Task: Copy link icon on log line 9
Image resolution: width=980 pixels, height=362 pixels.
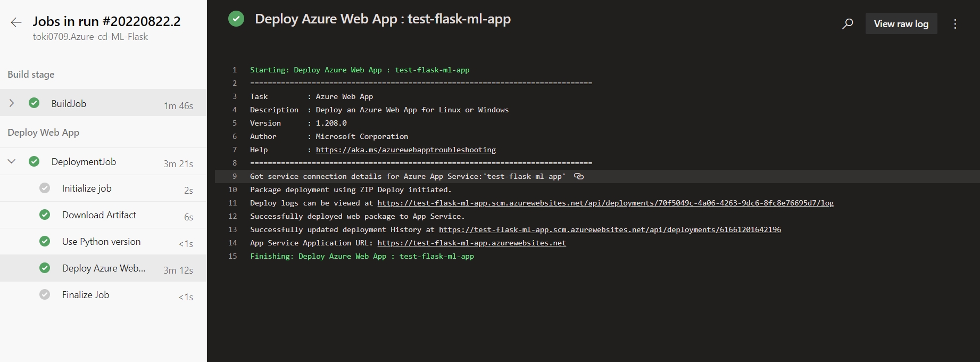Action: 579,176
